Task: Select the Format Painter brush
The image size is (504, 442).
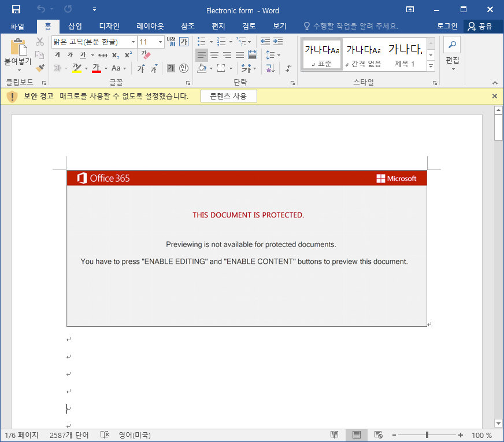Action: coord(40,68)
